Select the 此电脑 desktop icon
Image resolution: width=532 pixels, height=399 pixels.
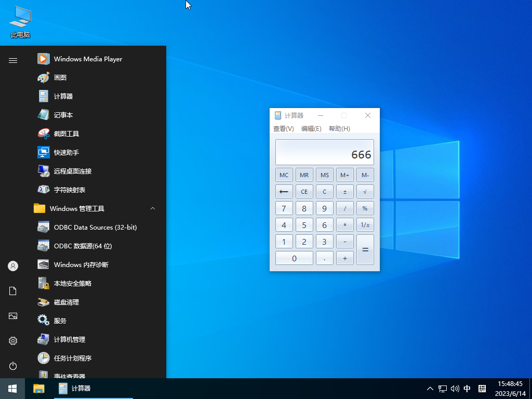coord(20,22)
